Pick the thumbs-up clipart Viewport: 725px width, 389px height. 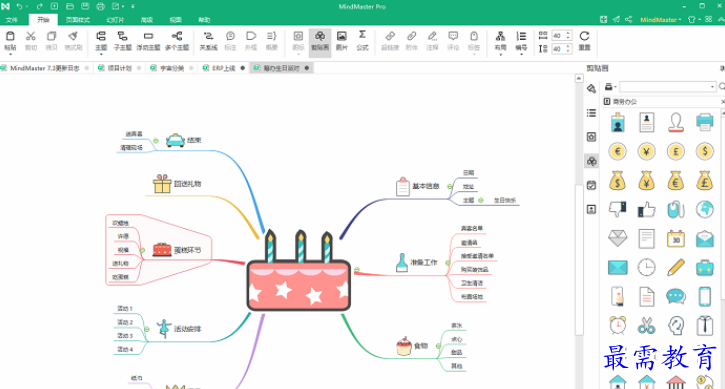coord(646,210)
